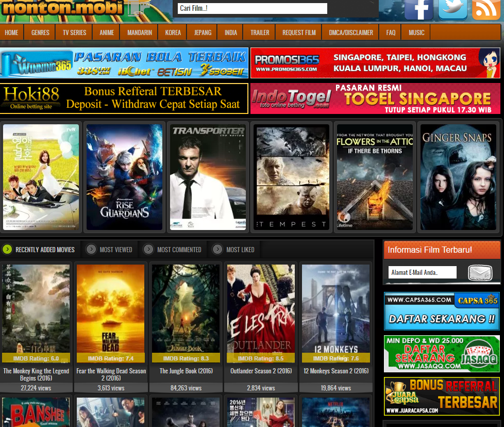The height and width of the screenshot is (427, 504).
Task: Click the Most Commented arrow icon
Action: click(x=148, y=250)
